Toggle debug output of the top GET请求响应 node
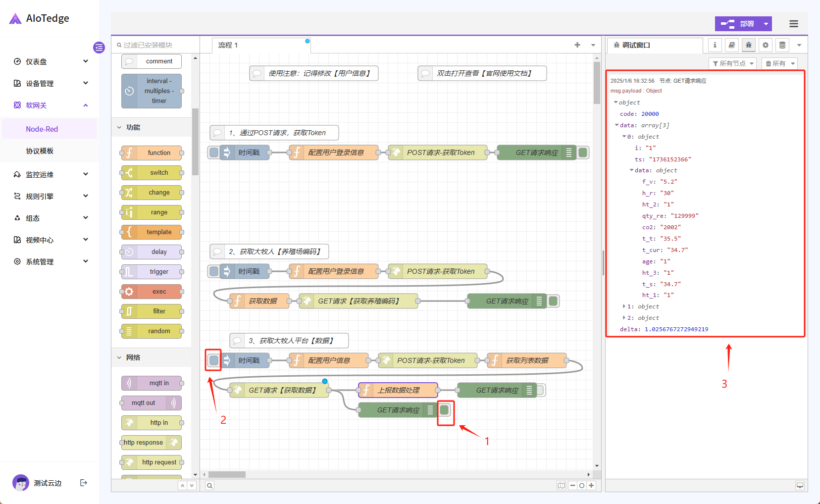 [583, 152]
